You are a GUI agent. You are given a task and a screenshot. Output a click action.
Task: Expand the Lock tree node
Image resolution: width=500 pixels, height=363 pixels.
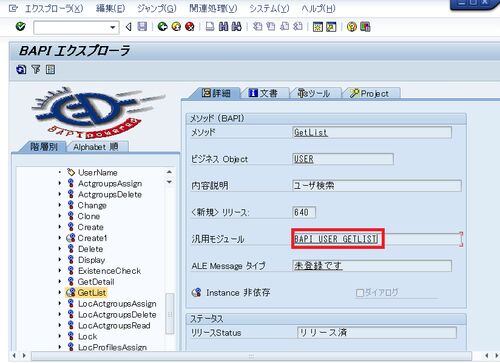pyautogui.click(x=60, y=336)
